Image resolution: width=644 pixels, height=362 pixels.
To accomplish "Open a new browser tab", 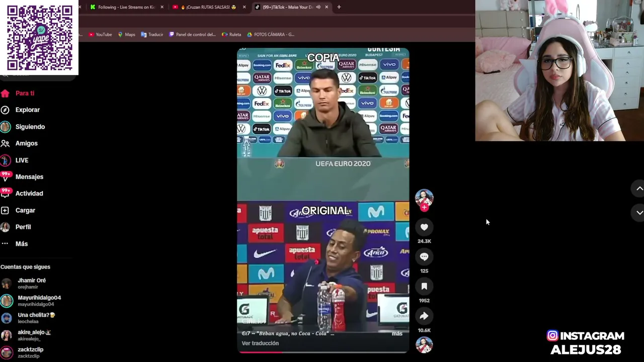I will [x=339, y=7].
